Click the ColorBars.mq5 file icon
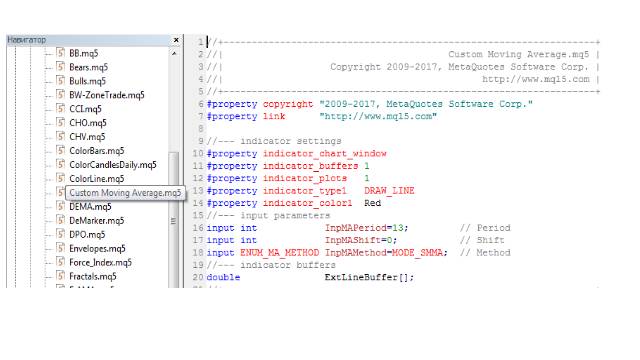640x360 pixels. 60,150
